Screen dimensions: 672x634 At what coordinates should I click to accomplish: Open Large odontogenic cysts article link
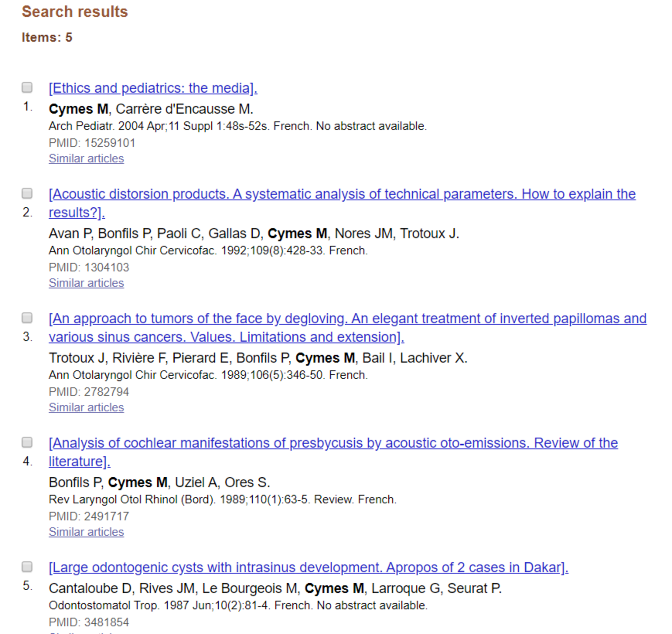click(309, 567)
